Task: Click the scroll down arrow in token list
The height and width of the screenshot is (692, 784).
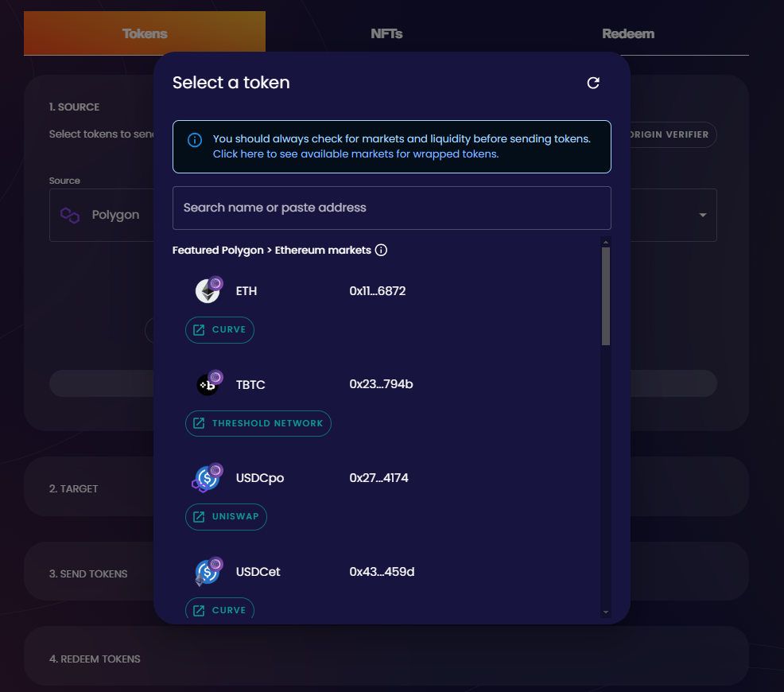Action: tap(606, 612)
